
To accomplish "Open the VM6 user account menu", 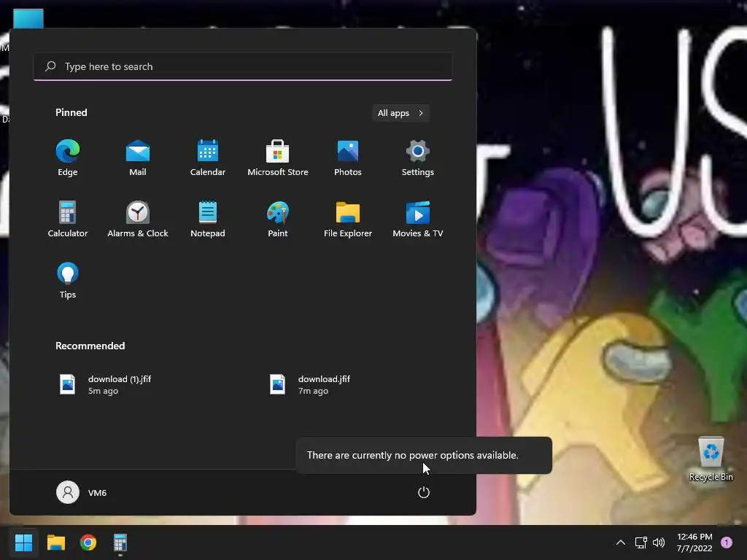I will point(82,492).
